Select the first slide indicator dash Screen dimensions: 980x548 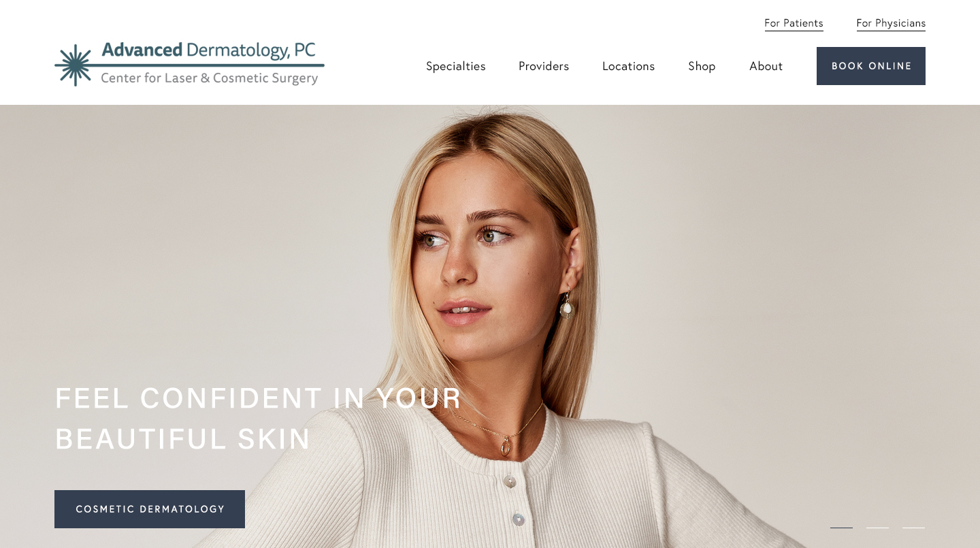click(x=841, y=528)
